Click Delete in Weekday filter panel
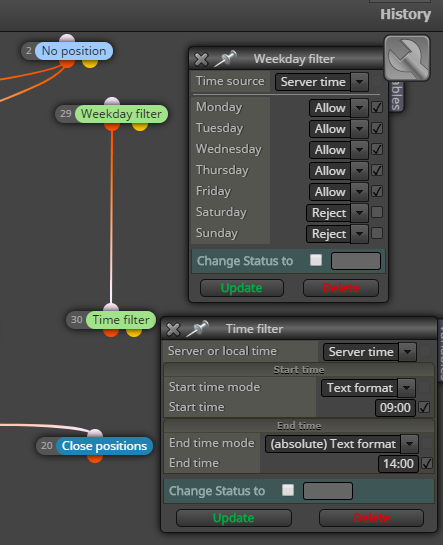The image size is (443, 545). tap(341, 288)
